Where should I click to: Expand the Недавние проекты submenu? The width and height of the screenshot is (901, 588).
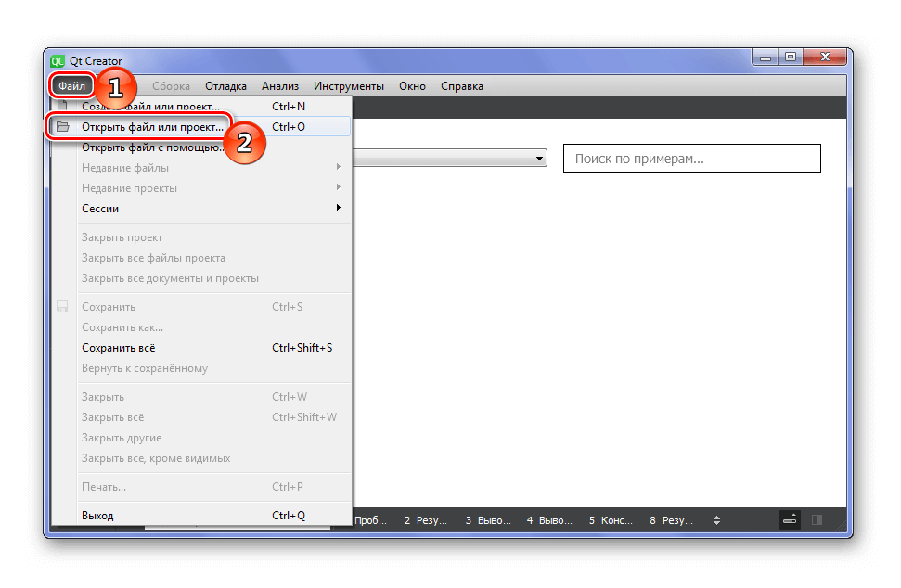point(201,188)
